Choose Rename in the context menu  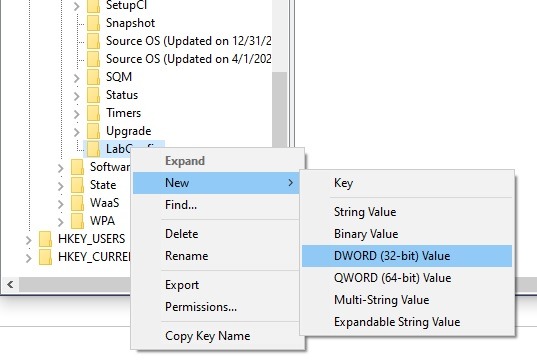216,256
